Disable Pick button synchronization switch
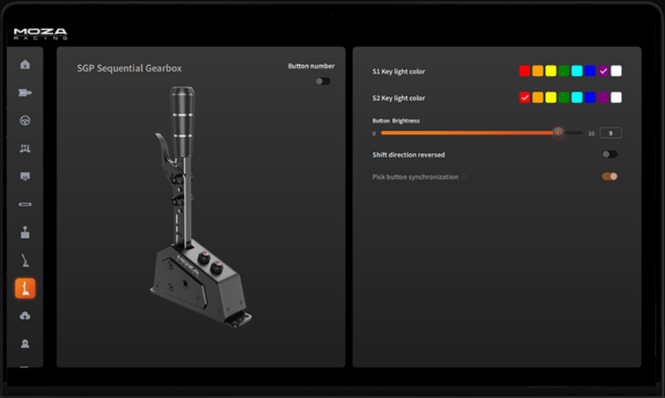 (610, 176)
